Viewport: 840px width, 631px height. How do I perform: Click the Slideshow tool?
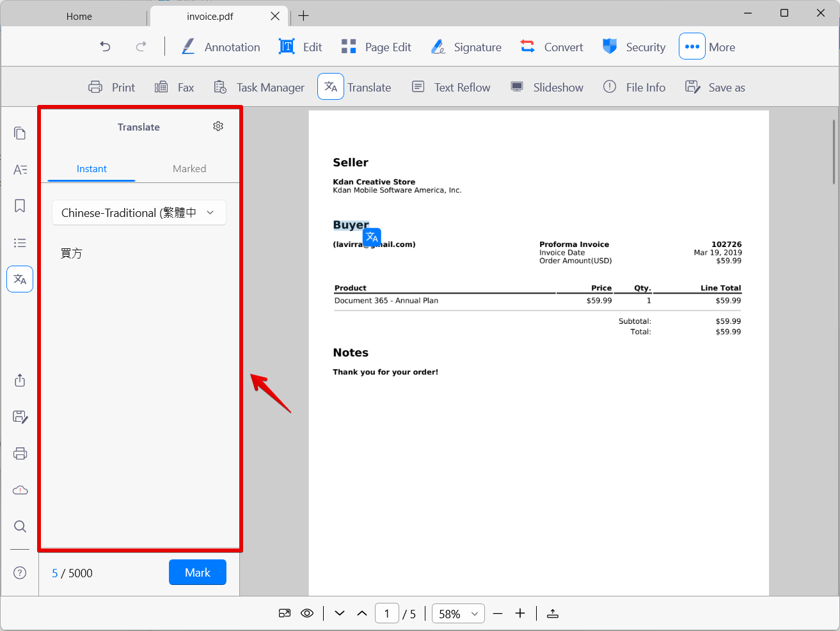(x=547, y=87)
